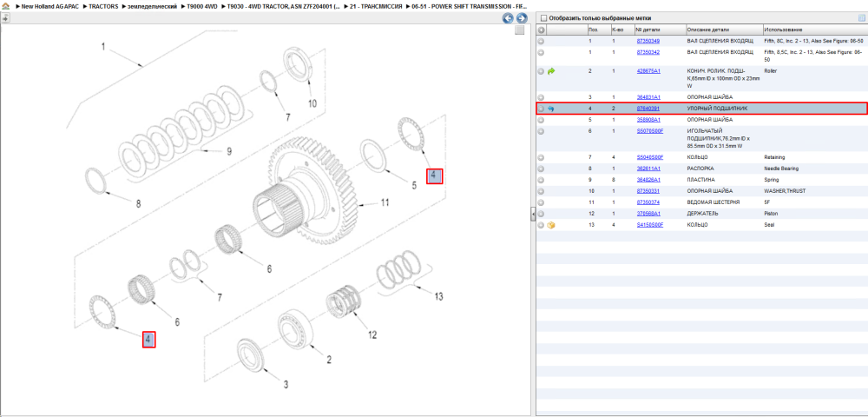This screenshot has height=417, width=868.
Task: Select callout 9 in the diagram
Action: click(229, 151)
